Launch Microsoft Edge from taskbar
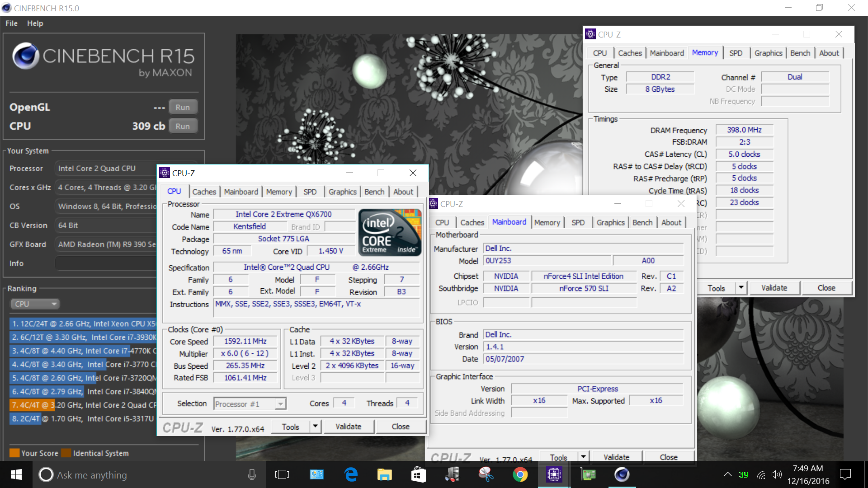868x488 pixels. tap(351, 474)
